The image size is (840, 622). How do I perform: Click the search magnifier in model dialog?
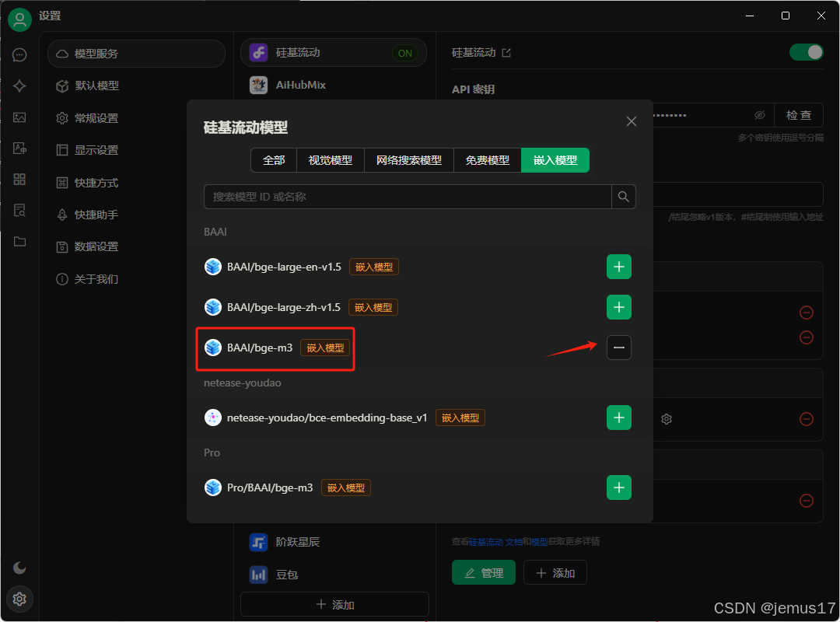[x=624, y=197]
